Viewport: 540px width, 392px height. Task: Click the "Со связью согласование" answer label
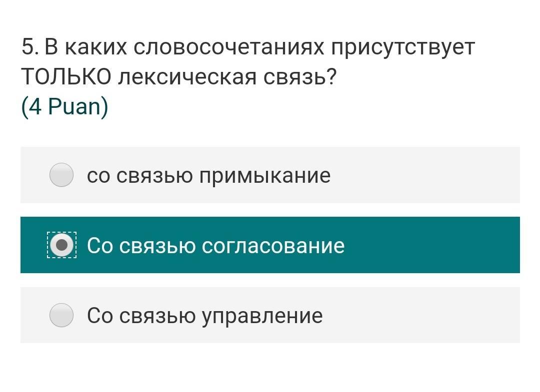(x=215, y=246)
